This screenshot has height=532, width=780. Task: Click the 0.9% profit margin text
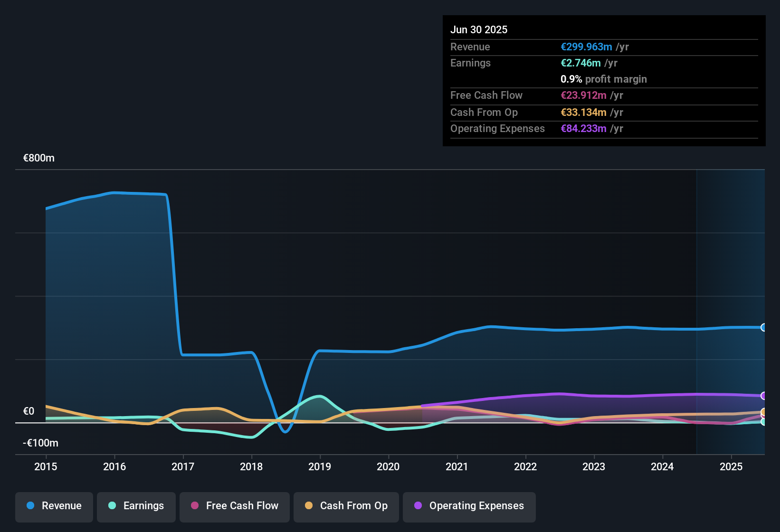pyautogui.click(x=604, y=79)
